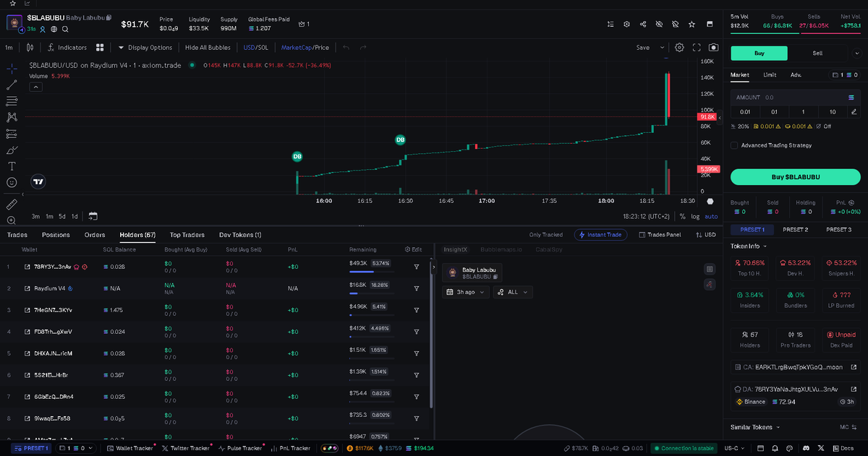The height and width of the screenshot is (456, 868).
Task: Switch to the Positions tab
Action: pos(56,235)
